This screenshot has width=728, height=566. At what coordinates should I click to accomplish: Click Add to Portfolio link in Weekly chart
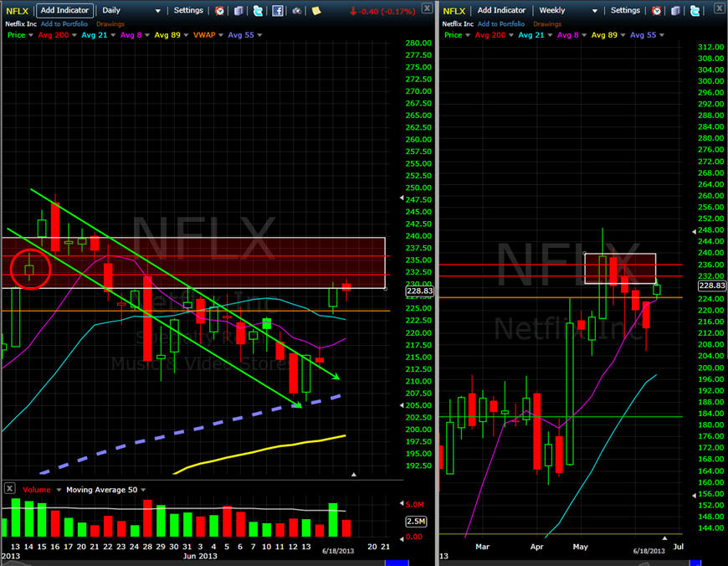point(501,23)
